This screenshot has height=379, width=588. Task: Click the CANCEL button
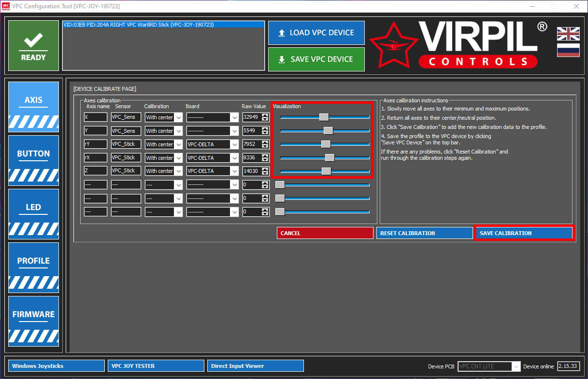coord(325,233)
